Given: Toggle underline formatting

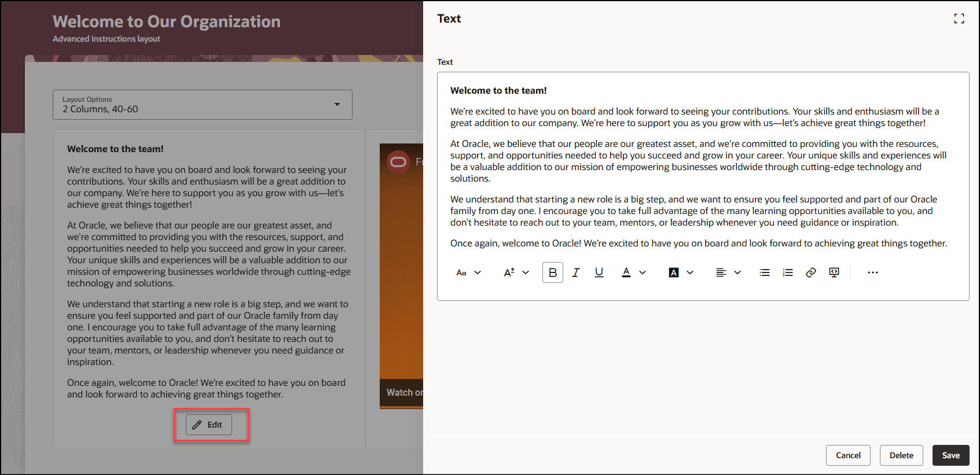Looking at the screenshot, I should (x=599, y=273).
